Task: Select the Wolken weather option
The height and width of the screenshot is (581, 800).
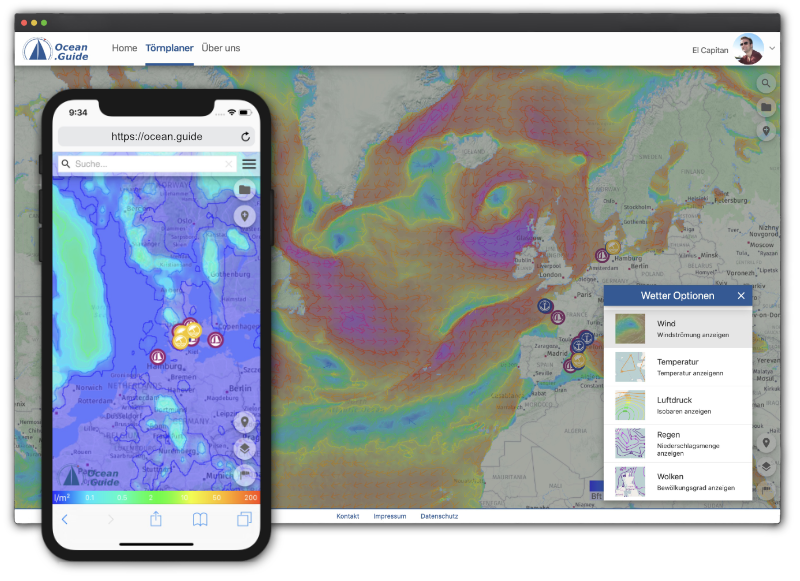Action: pyautogui.click(x=678, y=482)
